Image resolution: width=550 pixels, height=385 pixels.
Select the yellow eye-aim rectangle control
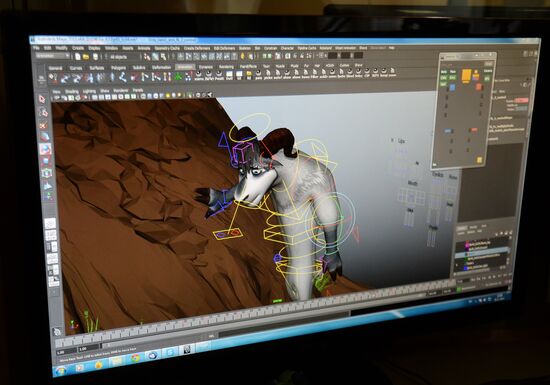(228, 233)
